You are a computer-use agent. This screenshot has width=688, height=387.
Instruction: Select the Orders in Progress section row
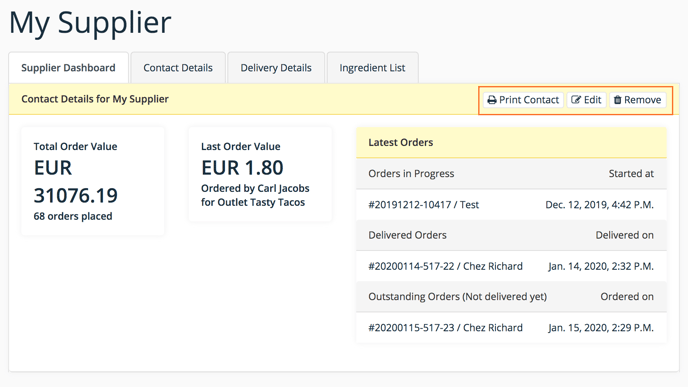pos(511,174)
